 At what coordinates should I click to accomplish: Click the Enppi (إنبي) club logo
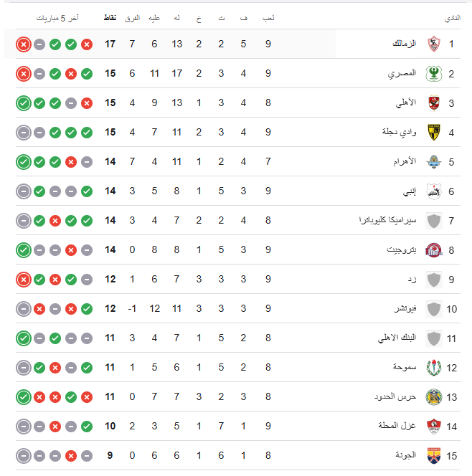coord(433,191)
